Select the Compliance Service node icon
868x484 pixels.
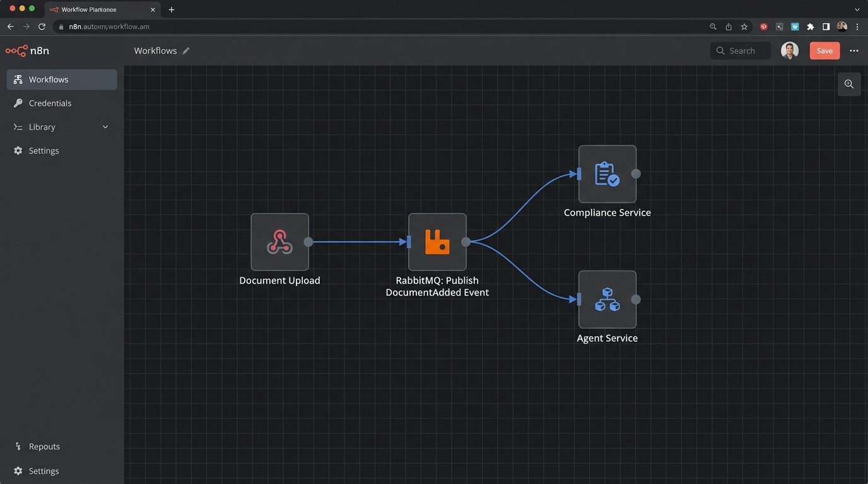[x=607, y=174]
